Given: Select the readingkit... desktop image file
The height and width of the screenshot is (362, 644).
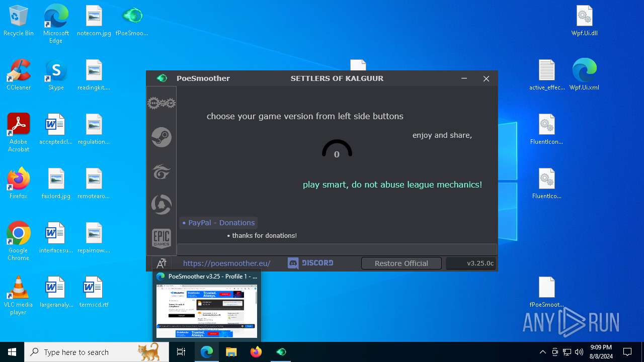Looking at the screenshot, I should click(94, 75).
